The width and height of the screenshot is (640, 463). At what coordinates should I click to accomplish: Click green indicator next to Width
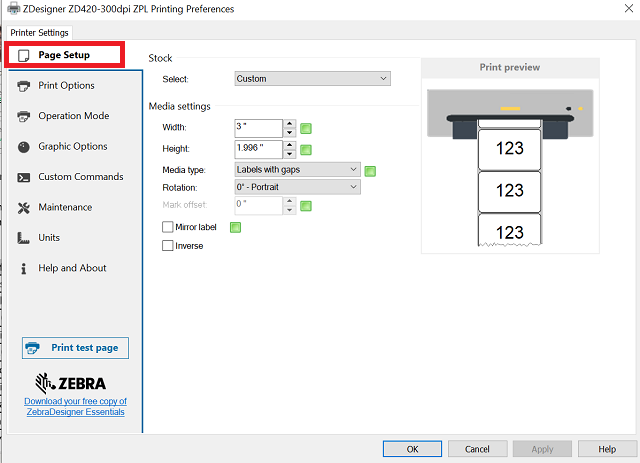(307, 128)
